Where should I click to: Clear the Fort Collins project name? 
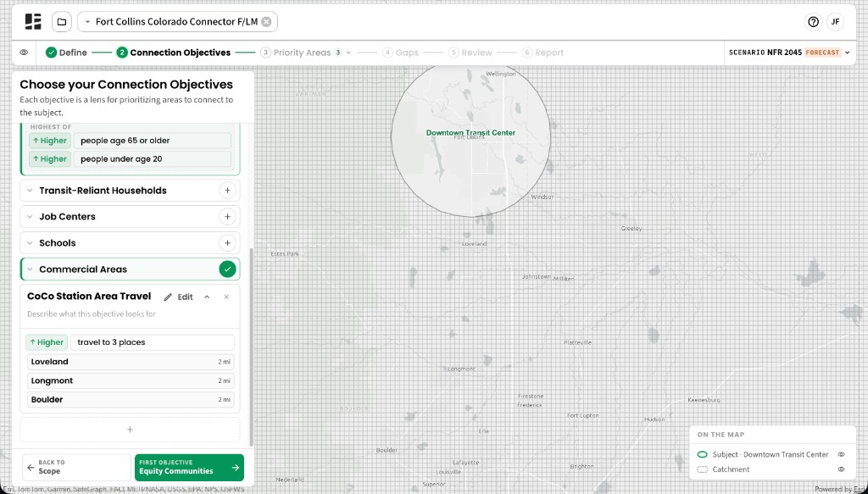click(x=266, y=21)
